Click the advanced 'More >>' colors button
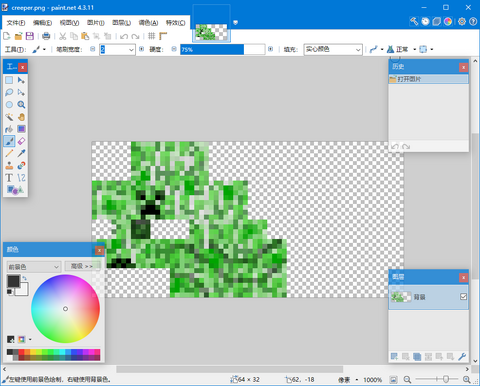480x386 pixels. (x=82, y=266)
